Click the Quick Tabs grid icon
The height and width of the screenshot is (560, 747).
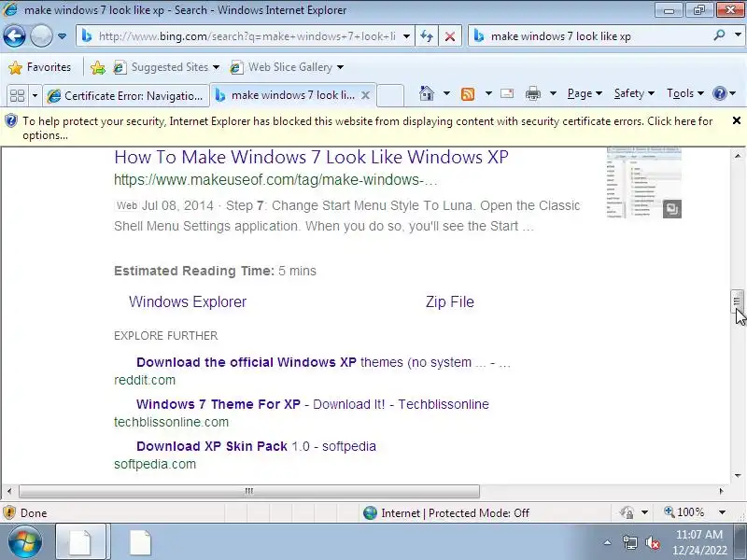point(17,95)
